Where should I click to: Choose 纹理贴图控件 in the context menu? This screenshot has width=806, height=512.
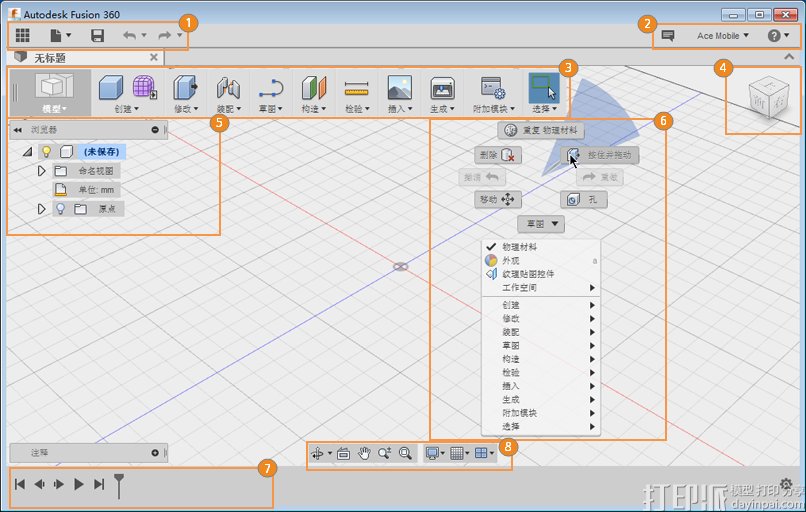(x=541, y=274)
